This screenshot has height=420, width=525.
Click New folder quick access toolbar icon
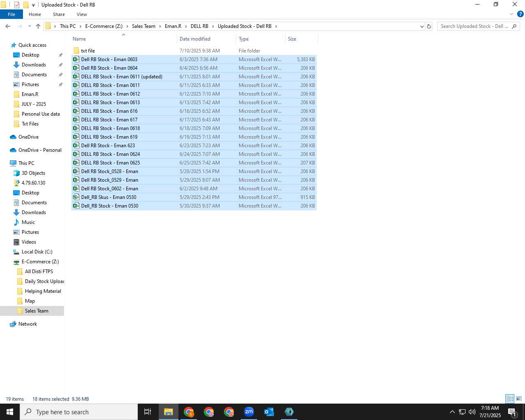click(x=26, y=5)
